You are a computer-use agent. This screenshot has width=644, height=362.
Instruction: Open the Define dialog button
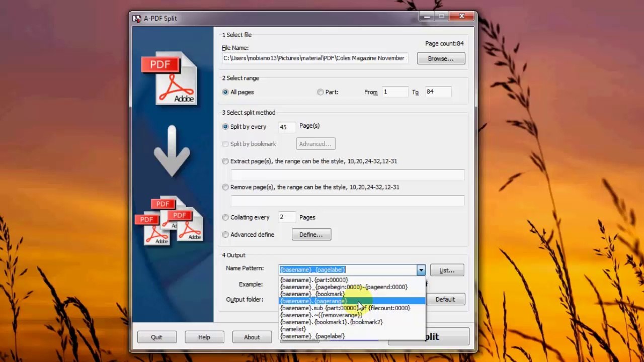311,235
